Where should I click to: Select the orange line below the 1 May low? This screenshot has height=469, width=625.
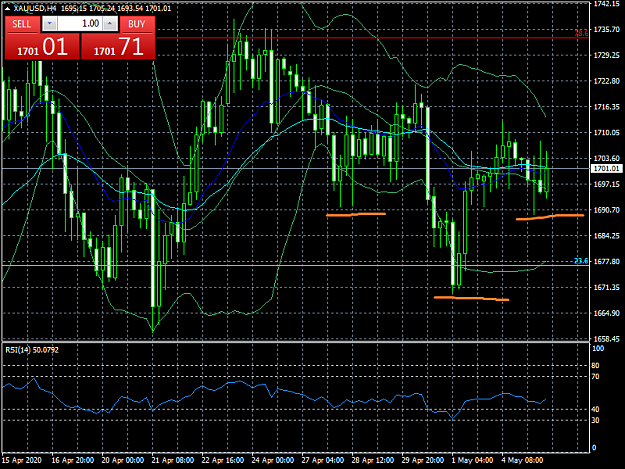(x=471, y=298)
